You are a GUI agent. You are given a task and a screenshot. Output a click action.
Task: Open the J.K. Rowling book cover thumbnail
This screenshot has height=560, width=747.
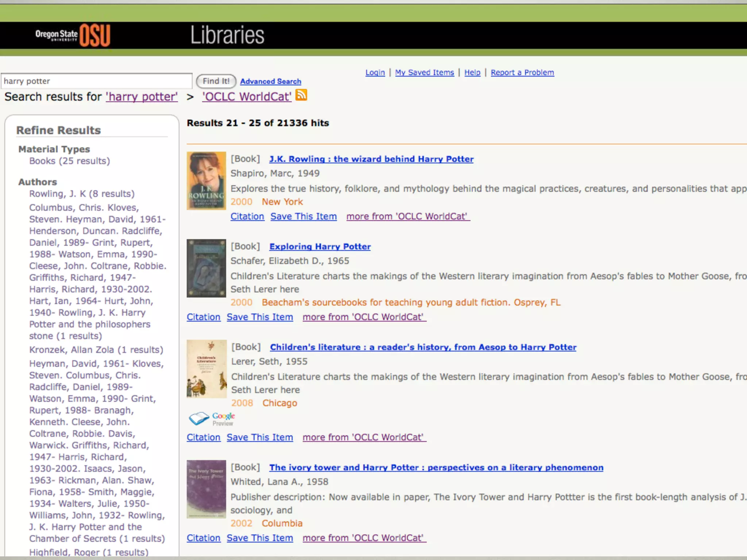coord(206,180)
